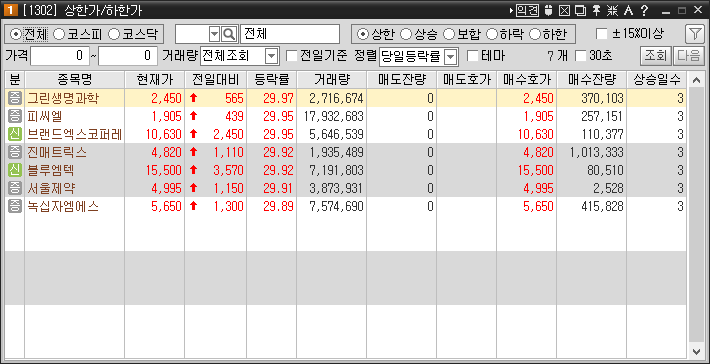Click the 의견 feedback icon in title bar
Screen dimensions: 710x364
(528, 10)
